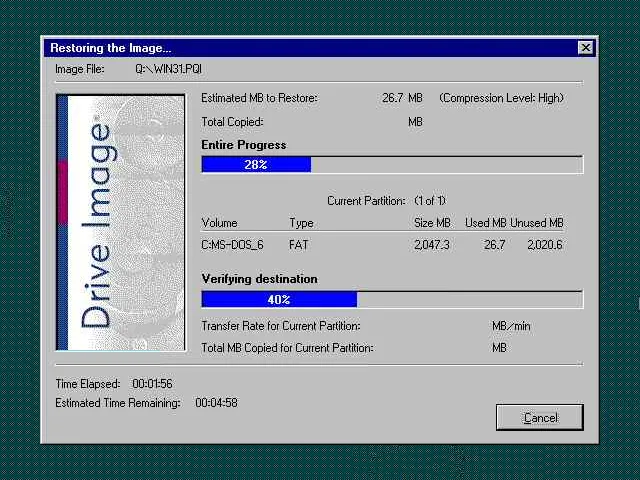This screenshot has height=480, width=640.
Task: Click the Estimated Time Remaining label
Action: 118,403
